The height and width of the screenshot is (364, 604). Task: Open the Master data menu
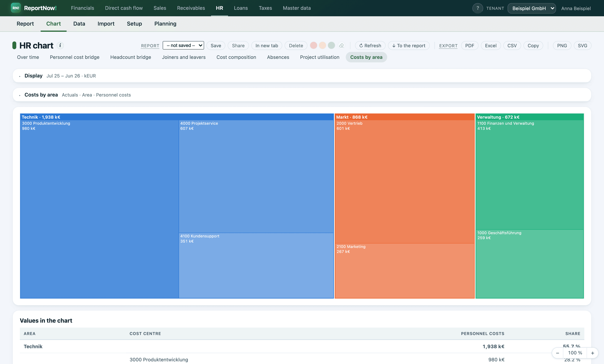297,8
